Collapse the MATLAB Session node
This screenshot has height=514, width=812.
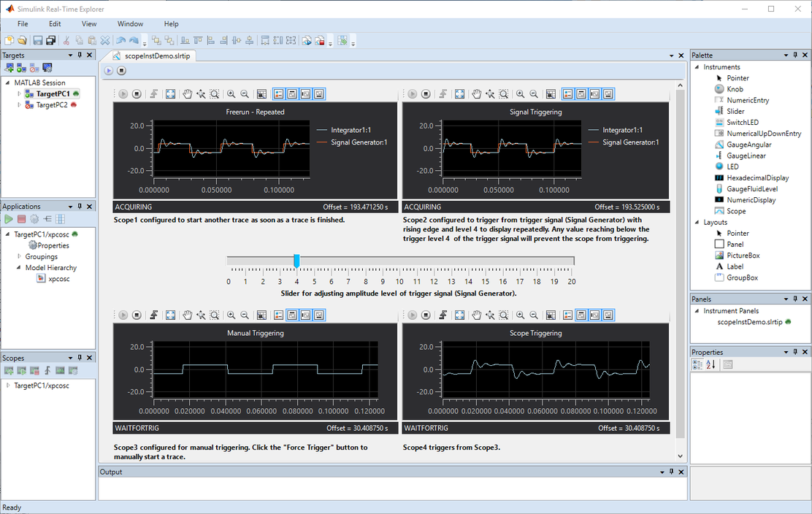[x=8, y=83]
